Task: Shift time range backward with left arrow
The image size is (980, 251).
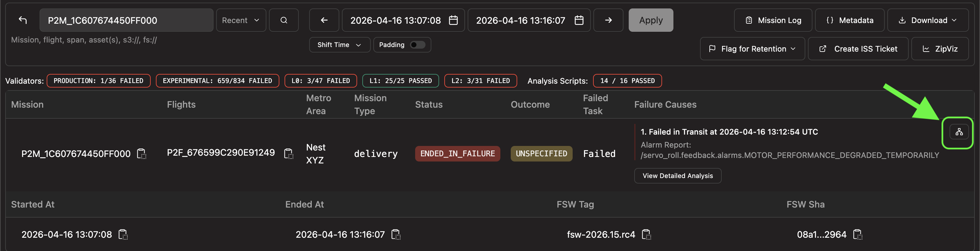Action: coord(324,20)
